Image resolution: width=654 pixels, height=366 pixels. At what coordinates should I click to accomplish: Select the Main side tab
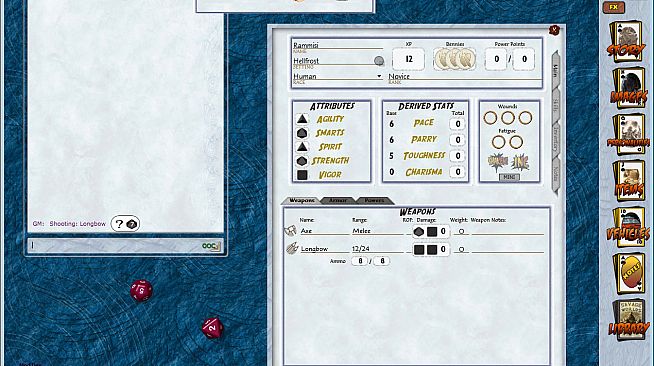pyautogui.click(x=555, y=71)
